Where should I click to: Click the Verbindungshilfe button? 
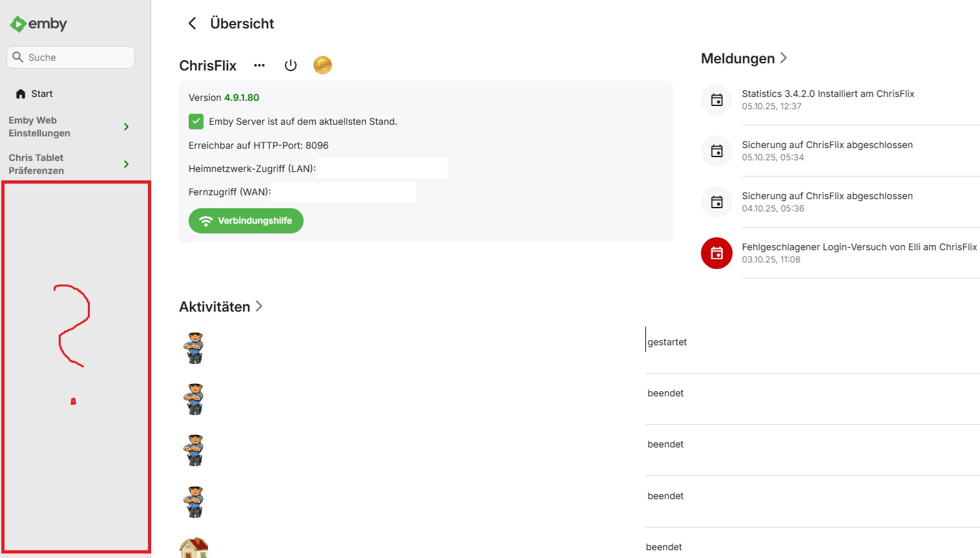click(x=246, y=220)
